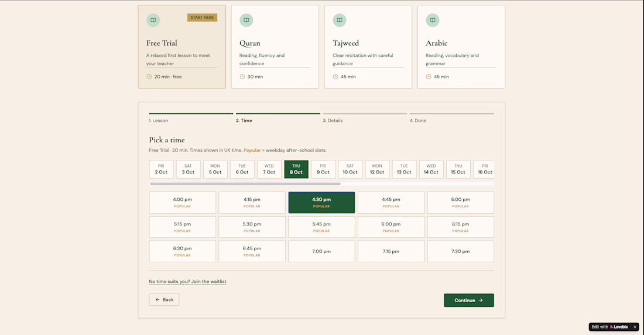Screen dimensions: 644x335
Task: Choose Wed 14 Oct date
Action: pos(431,169)
